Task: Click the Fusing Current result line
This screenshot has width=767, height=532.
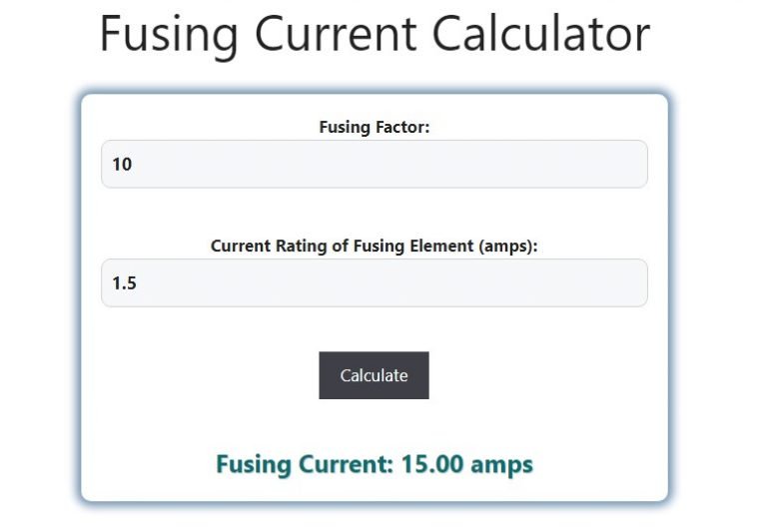Action: click(374, 464)
